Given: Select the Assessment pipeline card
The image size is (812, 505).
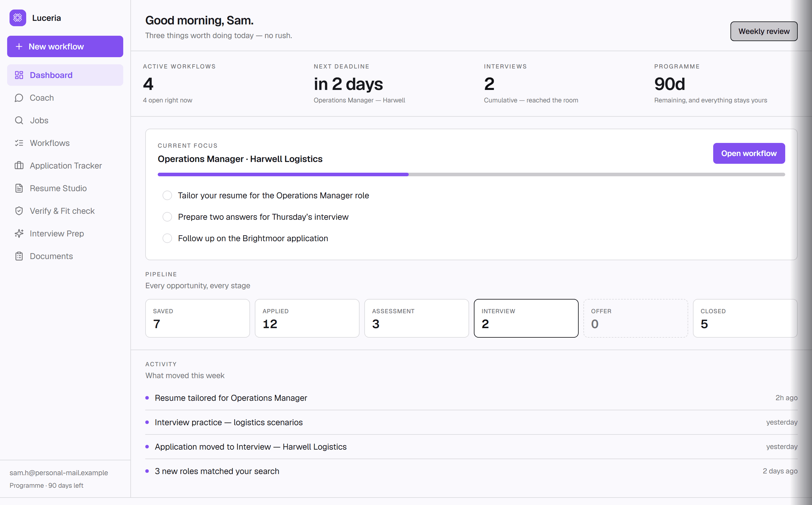Looking at the screenshot, I should click(417, 318).
